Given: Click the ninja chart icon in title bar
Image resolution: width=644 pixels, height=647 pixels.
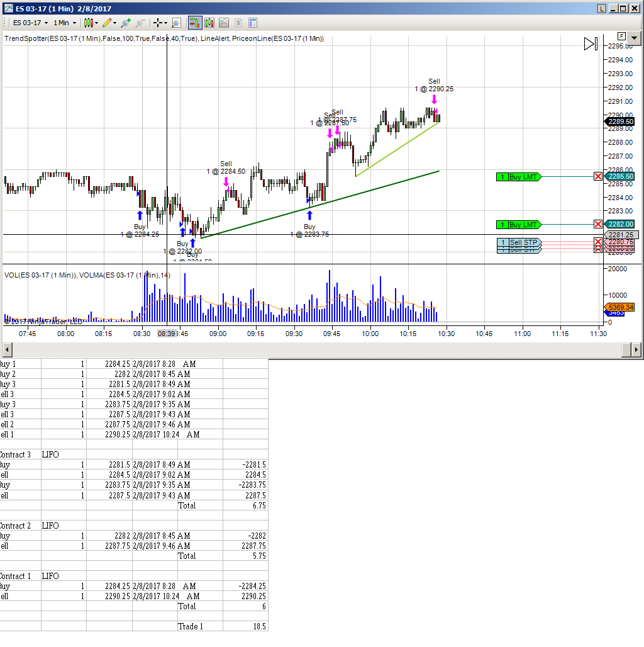Looking at the screenshot, I should click(9, 8).
